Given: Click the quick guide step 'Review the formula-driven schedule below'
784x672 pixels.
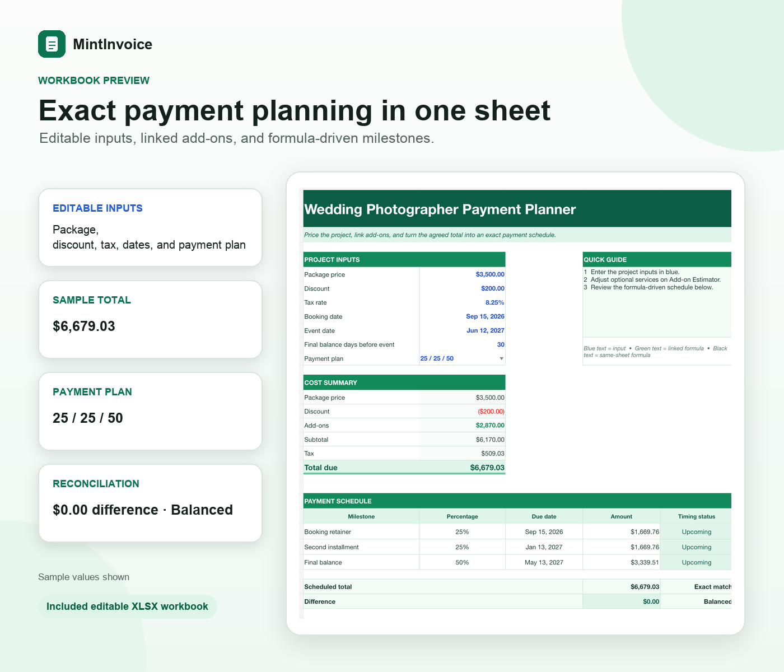Looking at the screenshot, I should click(652, 287).
